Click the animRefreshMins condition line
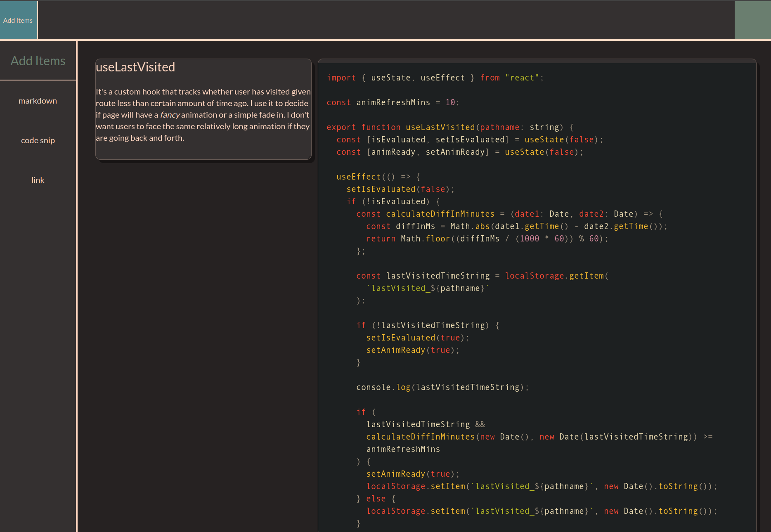 [x=403, y=449]
